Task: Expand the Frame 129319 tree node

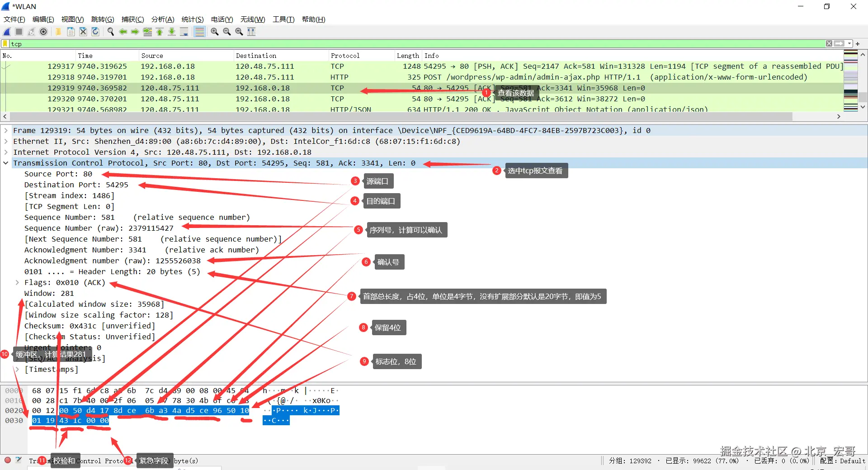Action: (x=6, y=130)
